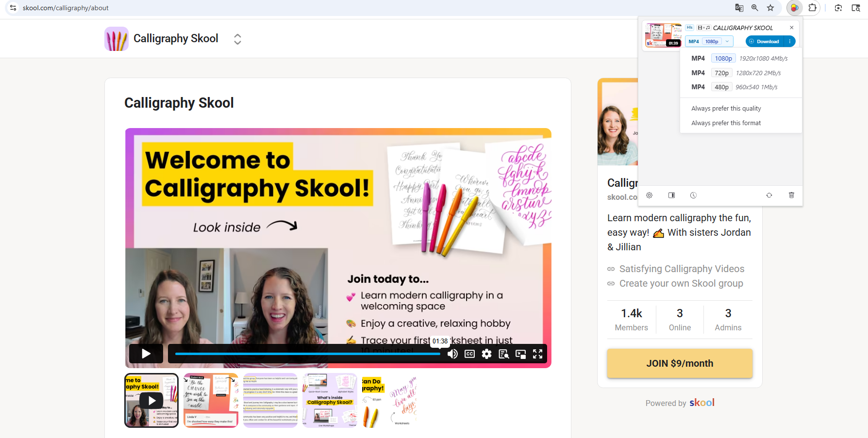Open the 'Be the change' student work thumbnail
The height and width of the screenshot is (438, 868).
211,400
